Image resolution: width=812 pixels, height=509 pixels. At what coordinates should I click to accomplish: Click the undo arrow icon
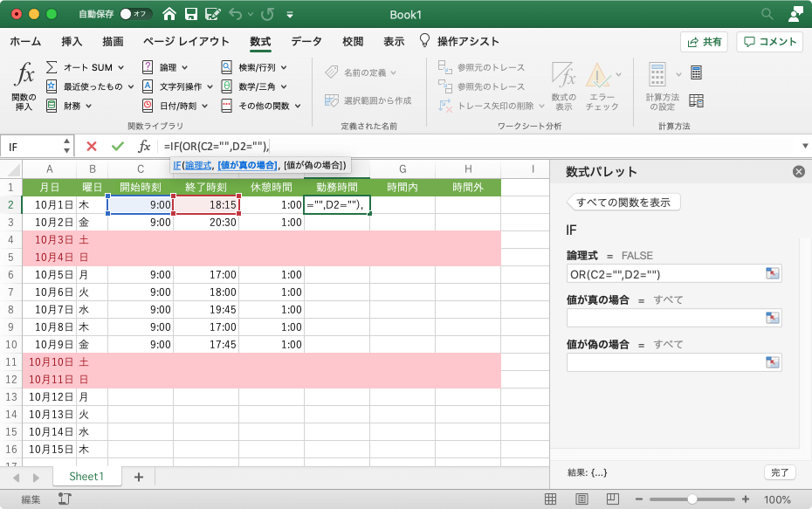pos(236,14)
